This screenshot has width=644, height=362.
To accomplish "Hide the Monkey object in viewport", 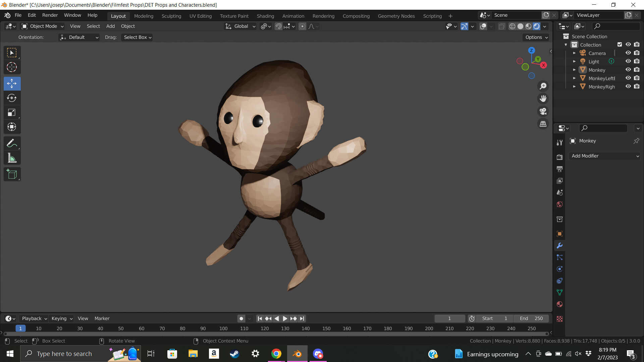I will pos(628,70).
